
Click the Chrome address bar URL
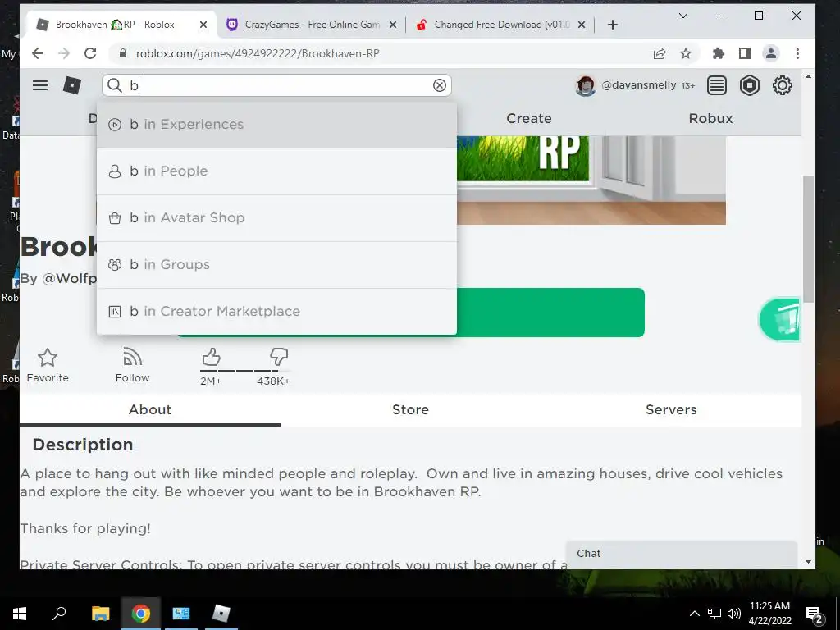[x=258, y=53]
